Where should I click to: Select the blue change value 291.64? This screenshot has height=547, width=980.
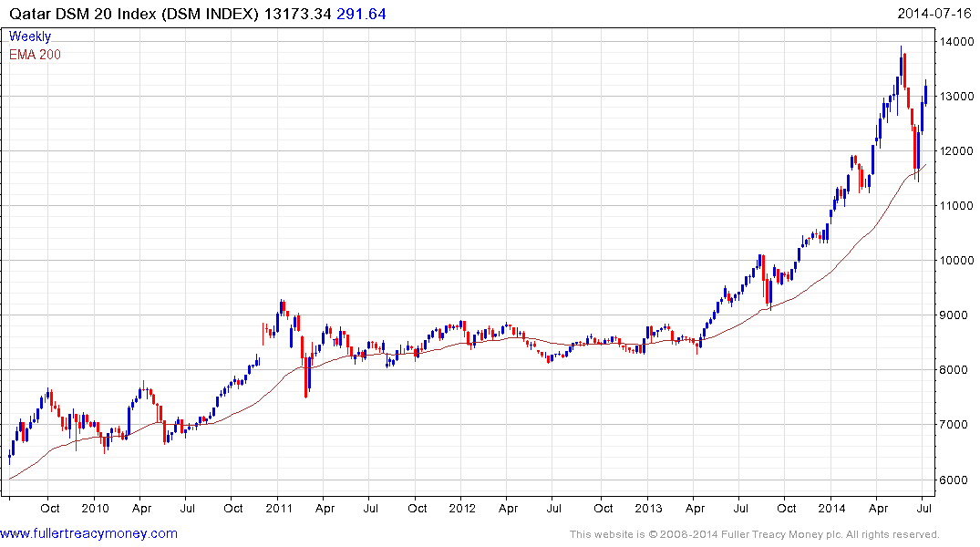(361, 14)
